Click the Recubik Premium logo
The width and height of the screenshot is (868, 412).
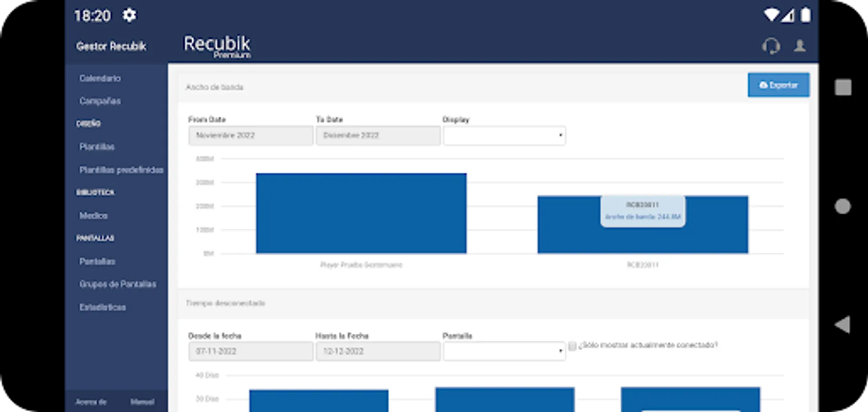217,47
